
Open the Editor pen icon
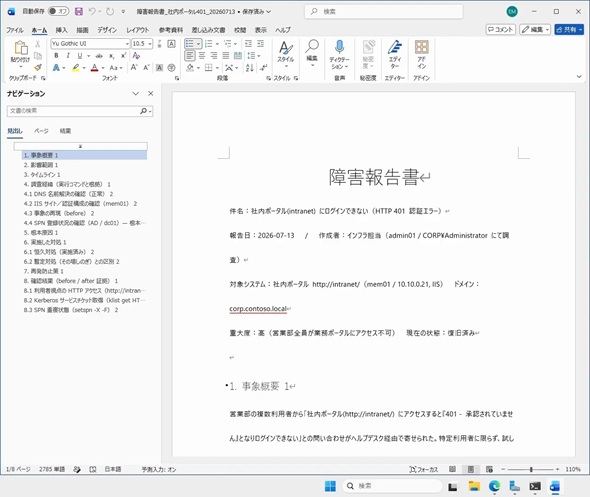click(x=395, y=47)
